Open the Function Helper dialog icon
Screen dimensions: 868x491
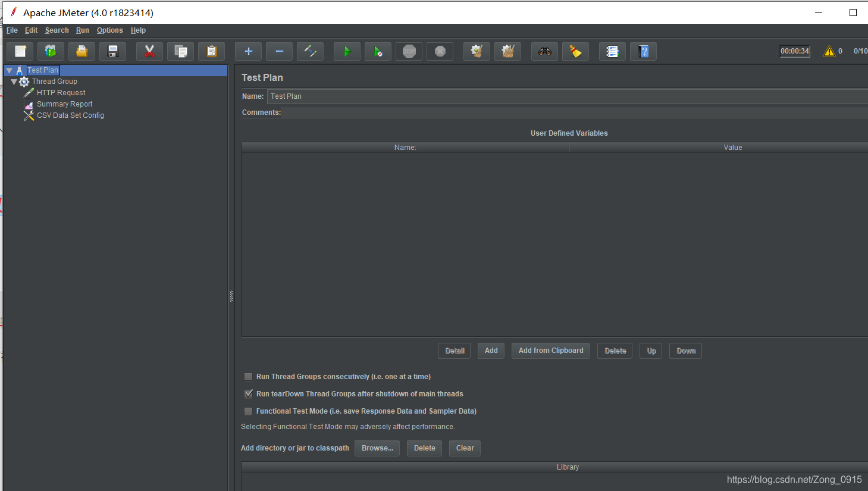click(x=612, y=51)
